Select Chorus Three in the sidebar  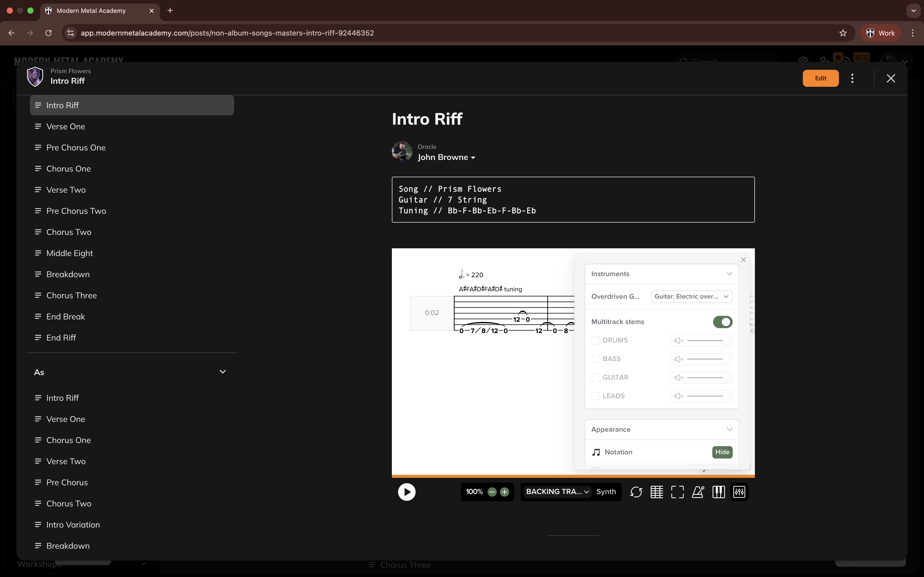point(71,295)
